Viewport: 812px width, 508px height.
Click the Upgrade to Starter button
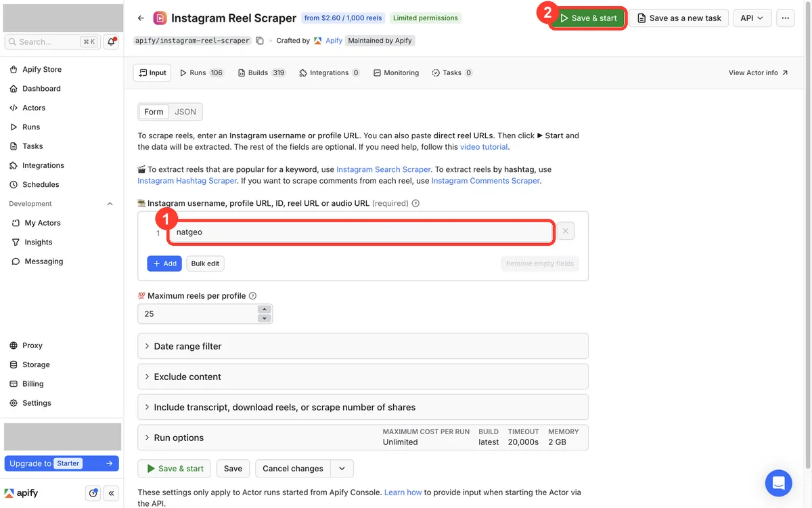point(62,463)
